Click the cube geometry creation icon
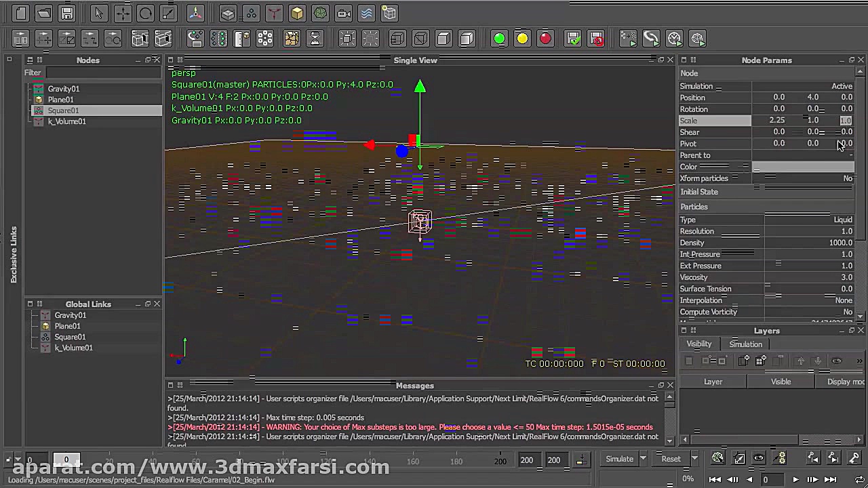The image size is (868, 488). coord(296,14)
